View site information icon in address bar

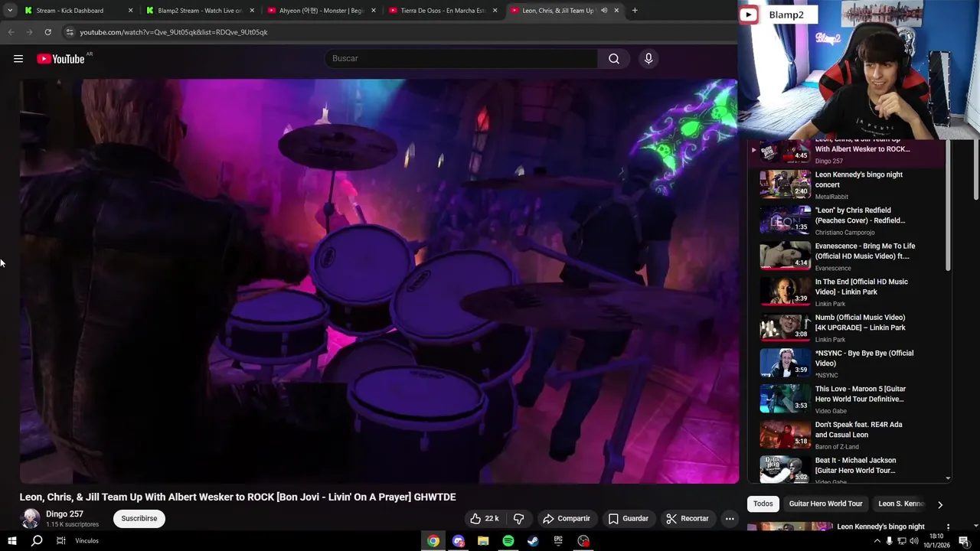click(x=69, y=32)
